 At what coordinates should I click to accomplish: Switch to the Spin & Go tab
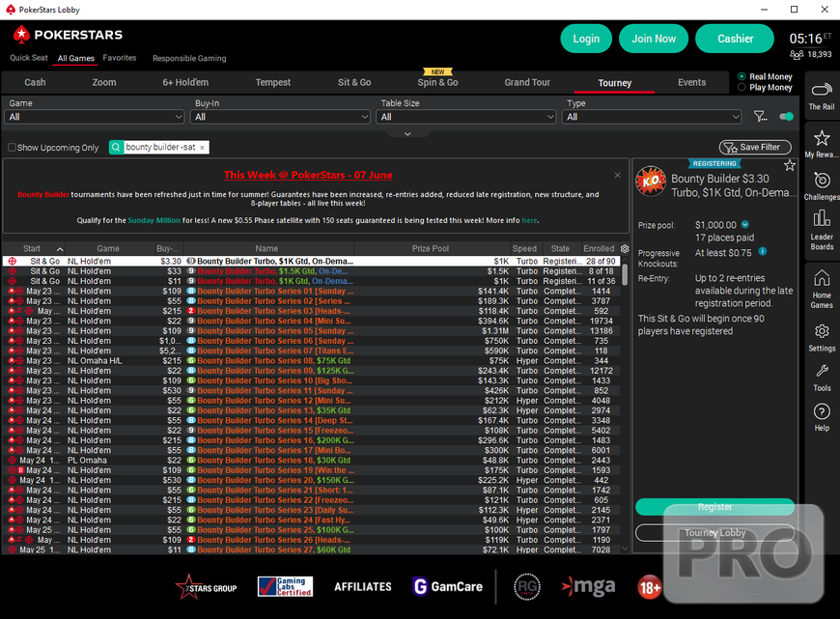pyautogui.click(x=437, y=82)
